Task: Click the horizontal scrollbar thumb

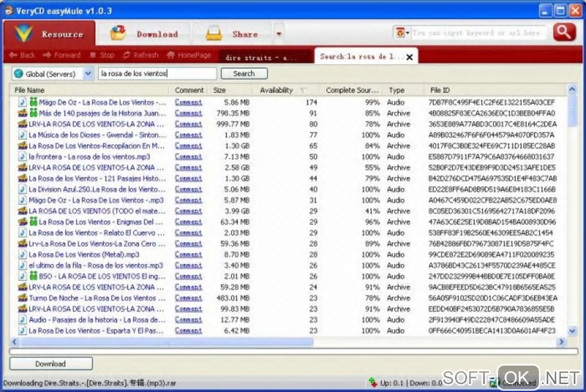Action: click(x=166, y=341)
